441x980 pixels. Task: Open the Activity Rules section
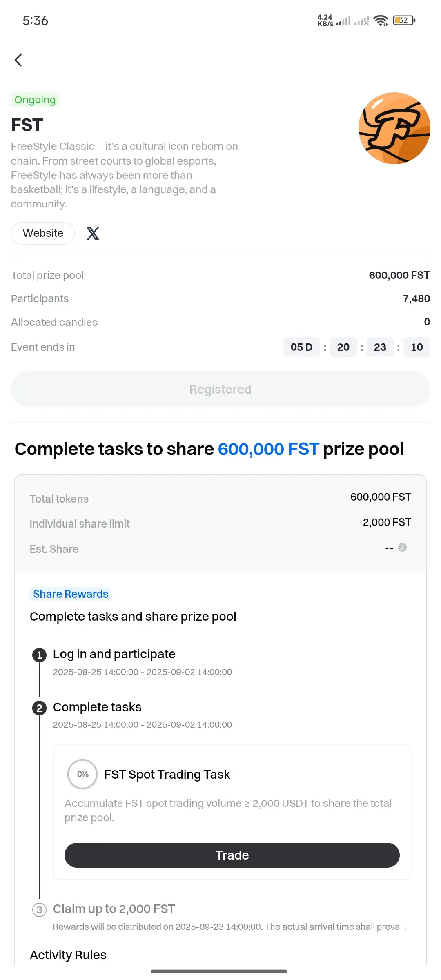[x=68, y=955]
